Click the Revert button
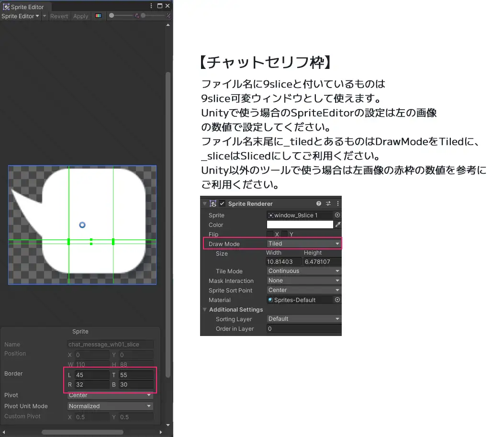504x437 pixels. pyautogui.click(x=59, y=16)
